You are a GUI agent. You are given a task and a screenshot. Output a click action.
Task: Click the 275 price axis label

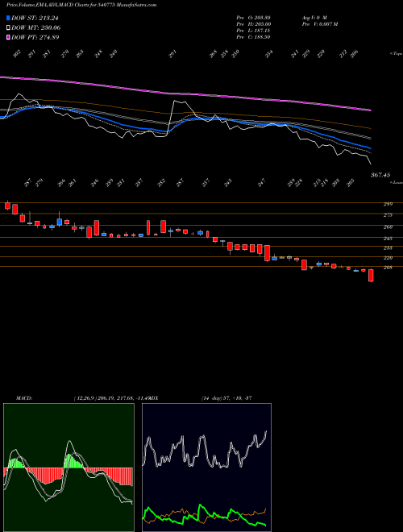[388, 214]
